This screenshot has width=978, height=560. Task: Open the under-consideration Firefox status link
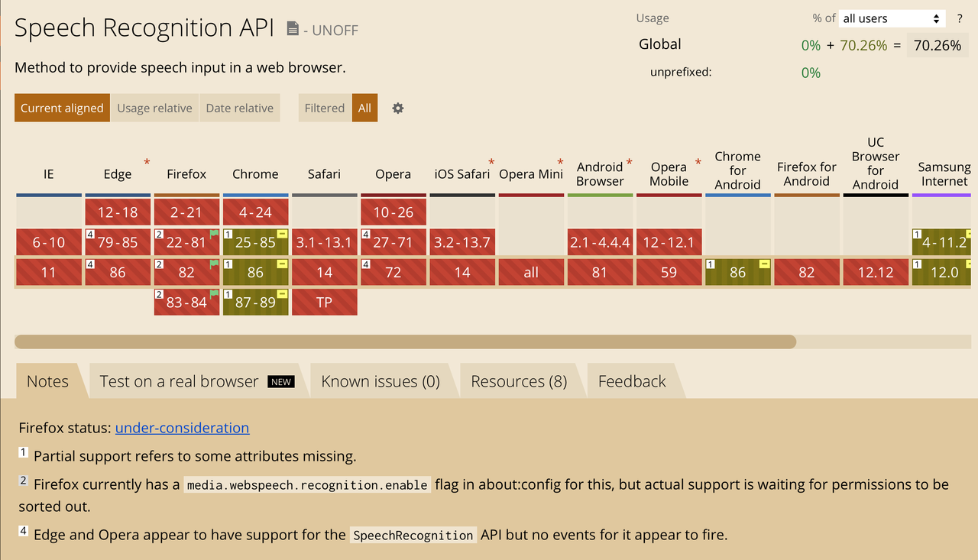182,428
